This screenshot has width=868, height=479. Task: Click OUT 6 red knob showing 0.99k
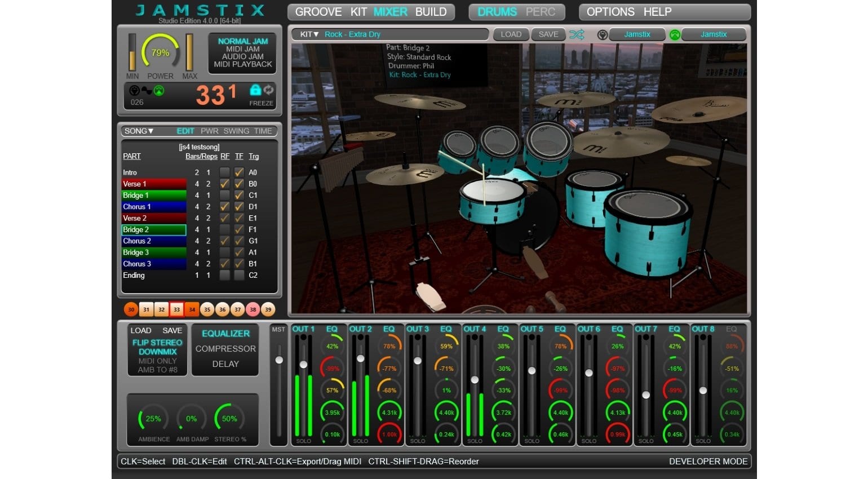[618, 434]
